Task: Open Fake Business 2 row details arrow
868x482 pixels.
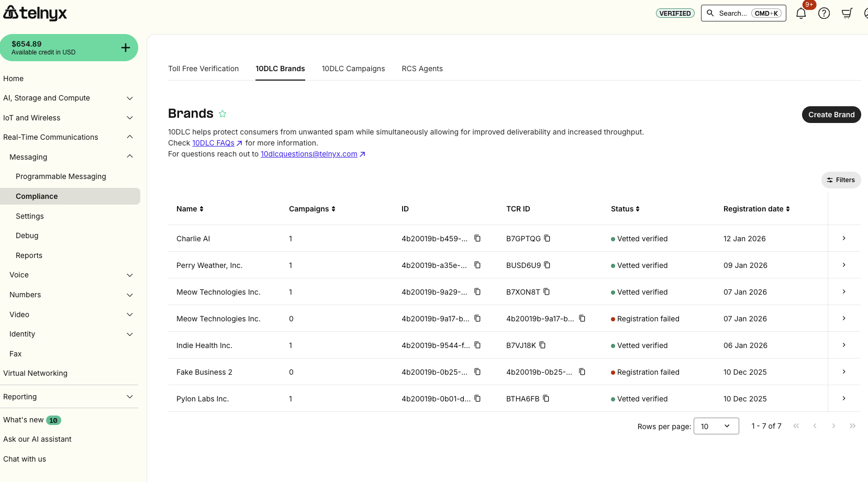Action: 844,372
